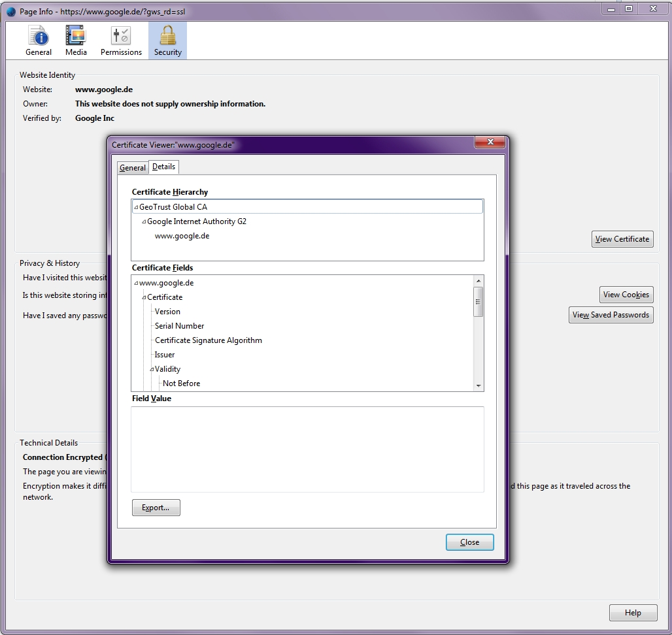This screenshot has height=635, width=672.
Task: Maximize the Page Info window
Action: [x=629, y=9]
